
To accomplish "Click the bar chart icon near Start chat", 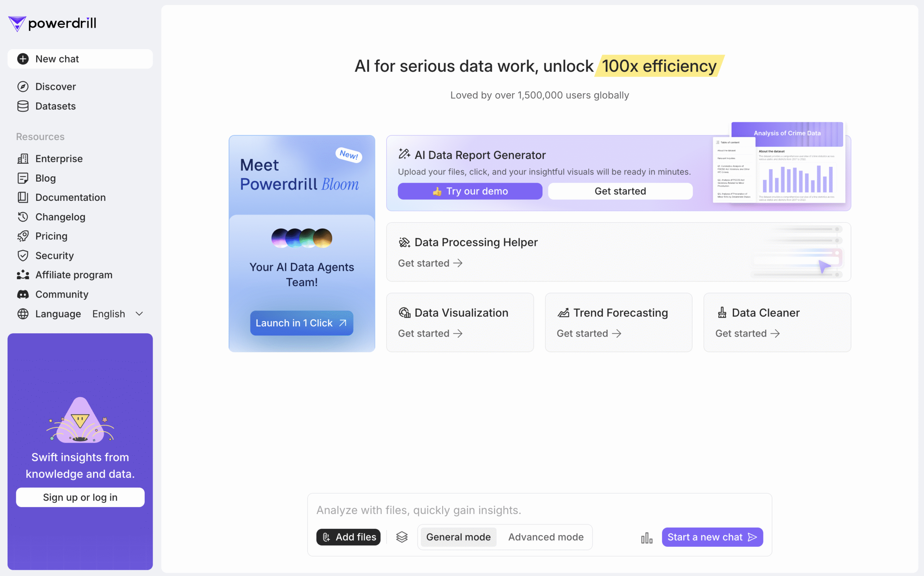I will point(646,537).
